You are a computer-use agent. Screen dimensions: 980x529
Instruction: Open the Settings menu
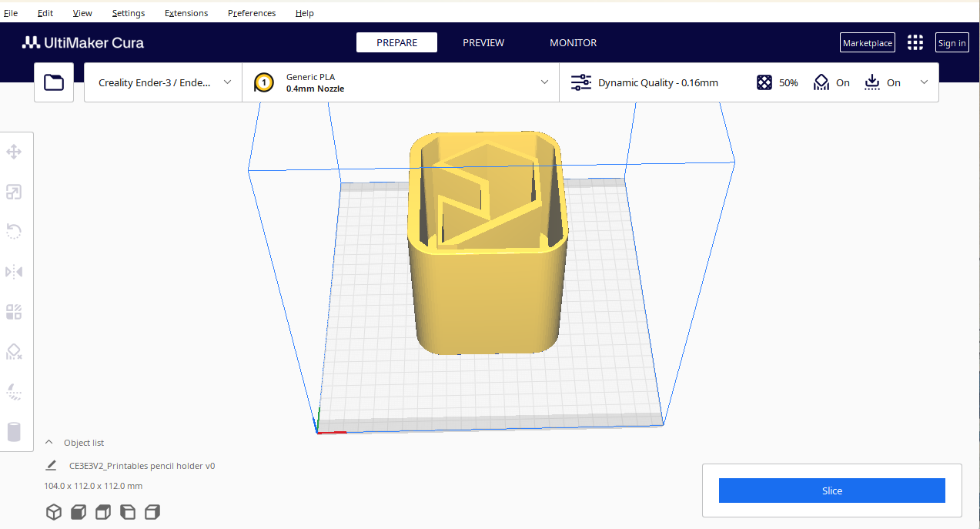coord(129,13)
